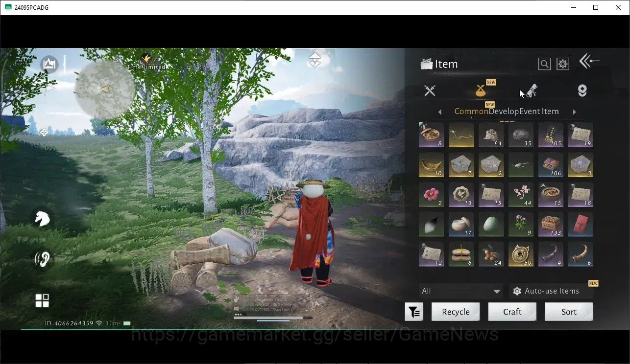Show next category with right arrow
Image resolution: width=630 pixels, height=364 pixels.
pyautogui.click(x=575, y=112)
